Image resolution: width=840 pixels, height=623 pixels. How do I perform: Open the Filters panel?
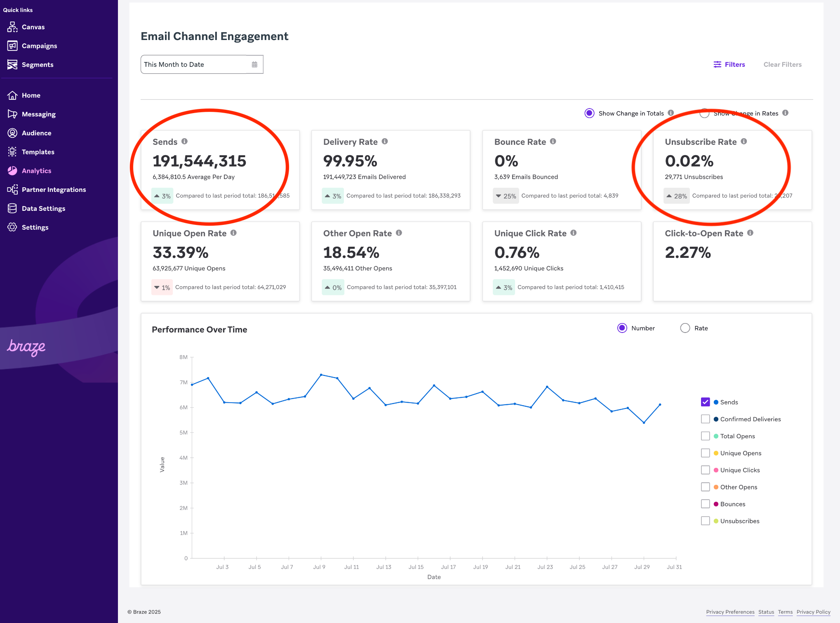(729, 64)
